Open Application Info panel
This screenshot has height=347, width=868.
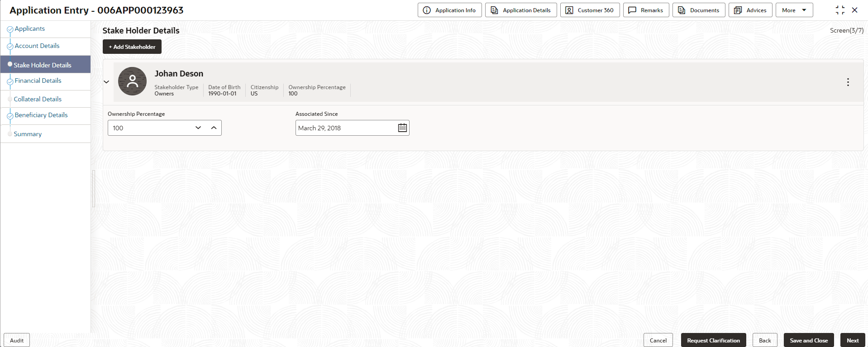pos(449,10)
